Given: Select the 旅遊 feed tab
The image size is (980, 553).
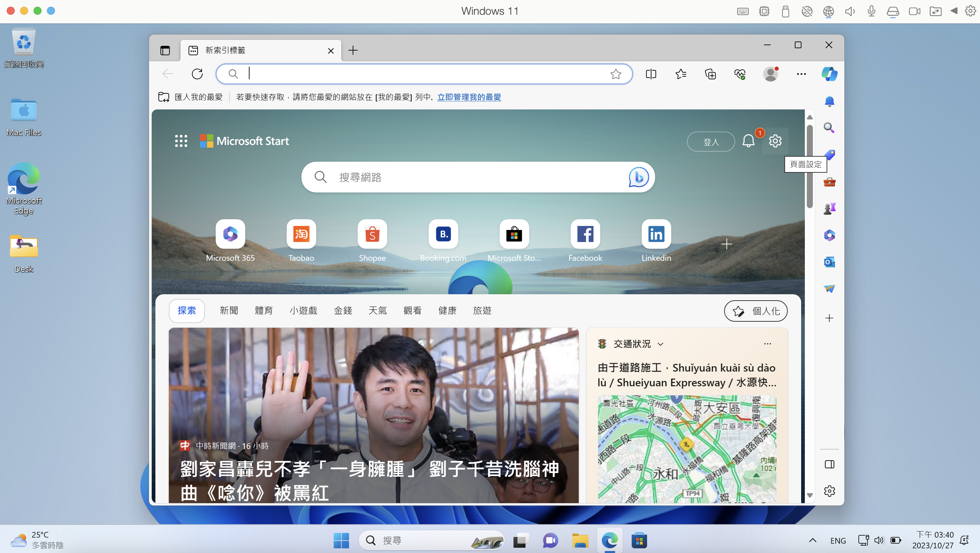Looking at the screenshot, I should [x=482, y=311].
